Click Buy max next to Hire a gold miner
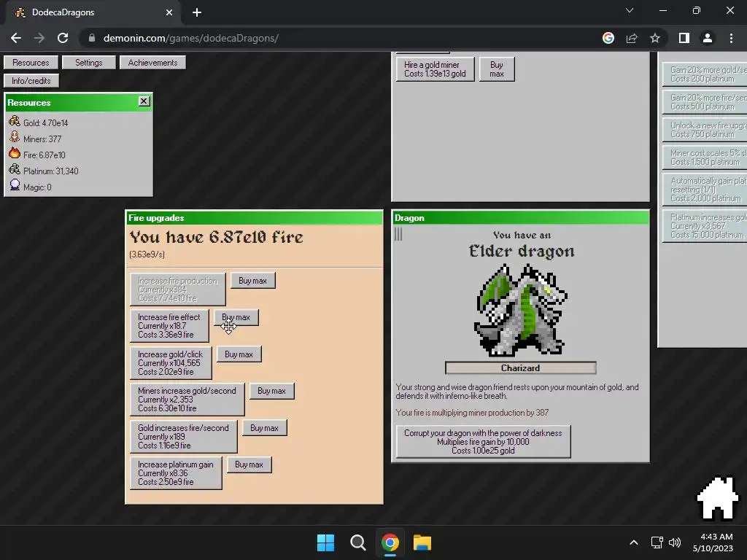This screenshot has height=560, width=747. (x=496, y=69)
